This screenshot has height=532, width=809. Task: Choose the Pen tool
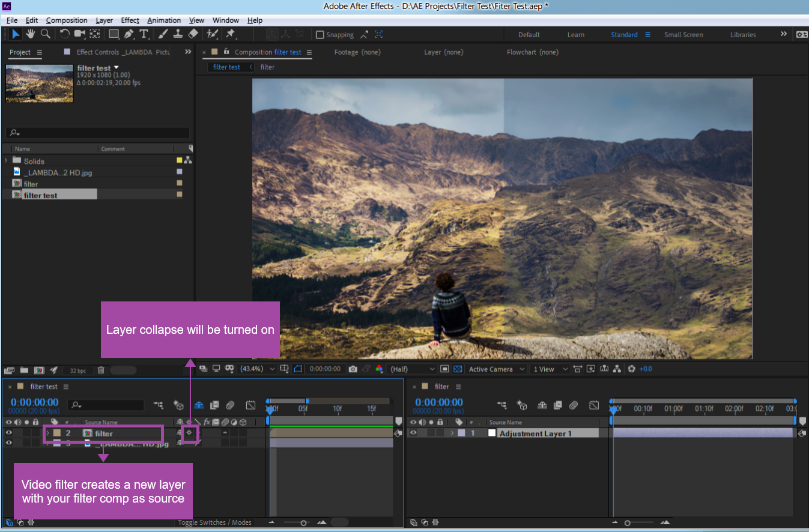tap(129, 34)
